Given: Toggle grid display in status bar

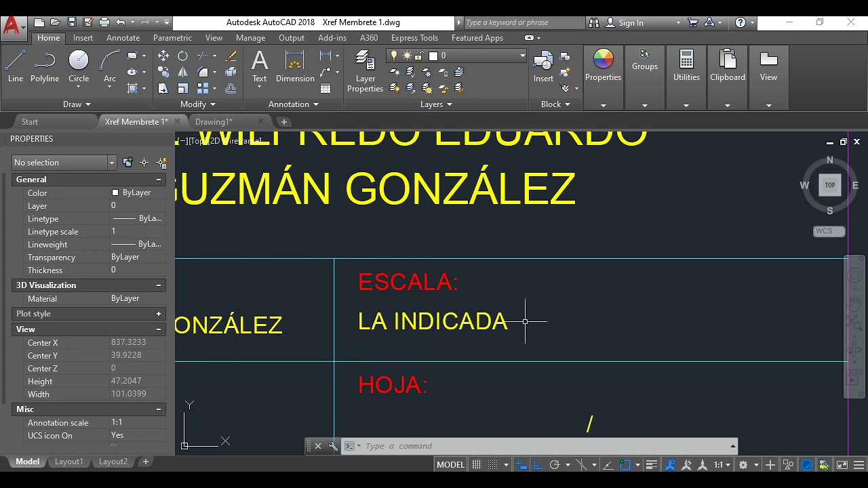Looking at the screenshot, I should tap(477, 465).
